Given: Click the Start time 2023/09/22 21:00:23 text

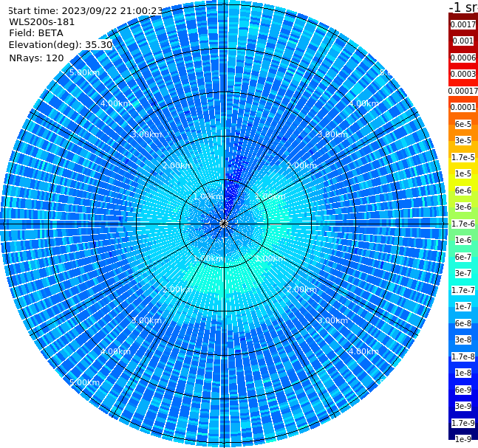Looking at the screenshot, I should point(86,10).
